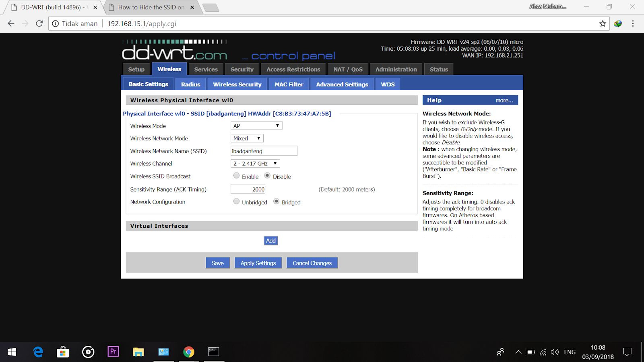The width and height of the screenshot is (644, 362).
Task: Enable Wireless SSID Broadcast
Action: coord(236,175)
